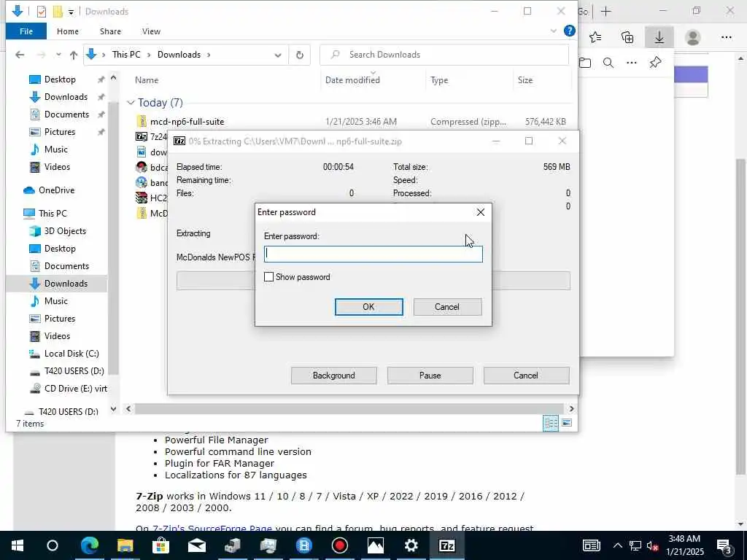Search in Edge downloads panel

pyautogui.click(x=608, y=63)
